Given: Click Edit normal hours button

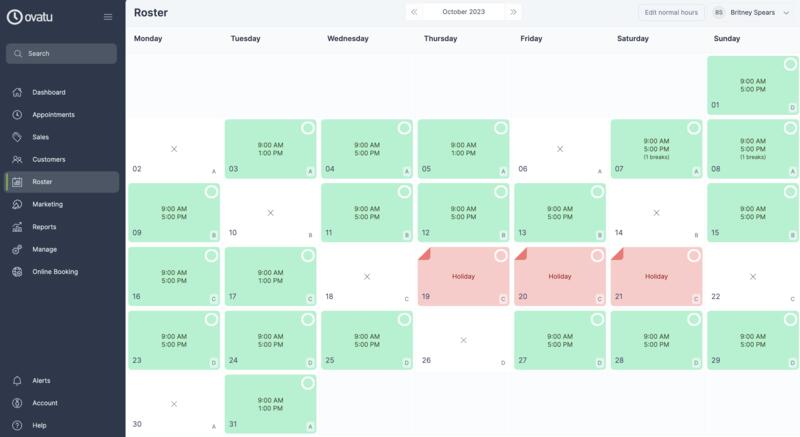Looking at the screenshot, I should pyautogui.click(x=671, y=12).
